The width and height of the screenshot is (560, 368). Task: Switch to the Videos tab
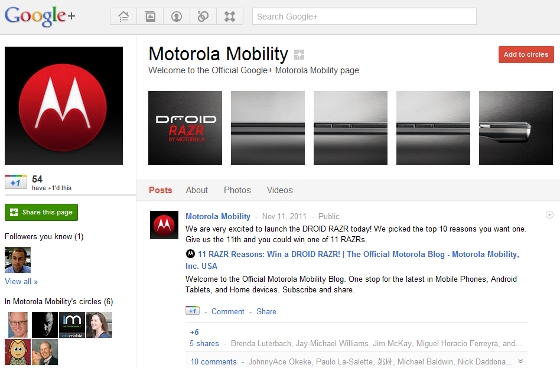pos(280,190)
